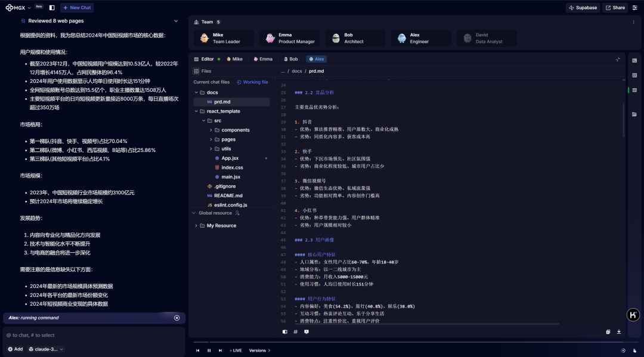Minimize the editor panel collapse icon

click(x=618, y=59)
